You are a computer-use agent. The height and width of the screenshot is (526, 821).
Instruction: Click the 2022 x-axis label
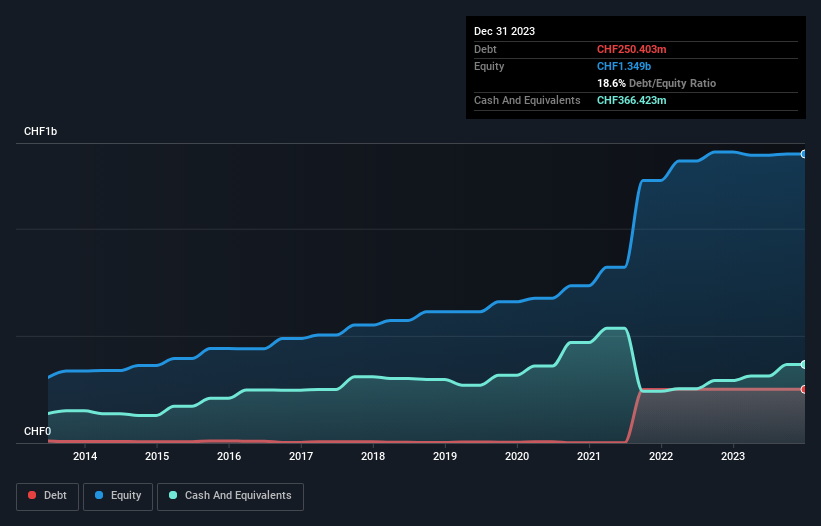[x=661, y=456]
